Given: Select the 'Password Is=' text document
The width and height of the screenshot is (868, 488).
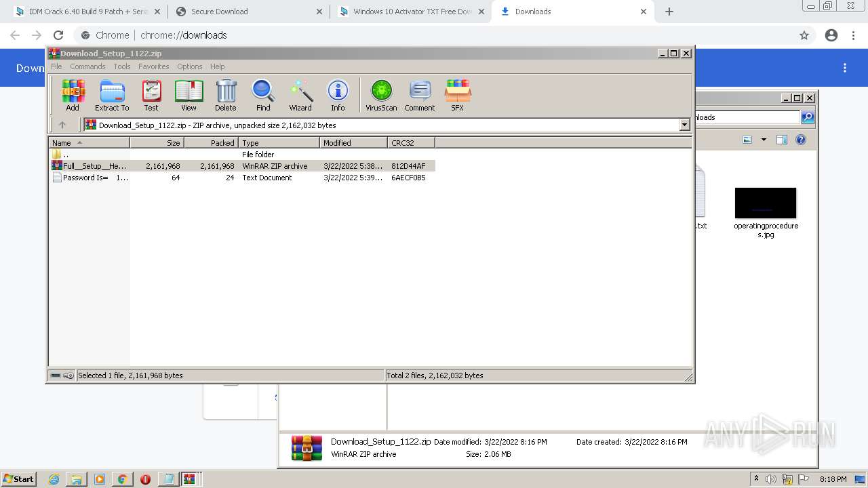Looking at the screenshot, I should [x=242, y=178].
